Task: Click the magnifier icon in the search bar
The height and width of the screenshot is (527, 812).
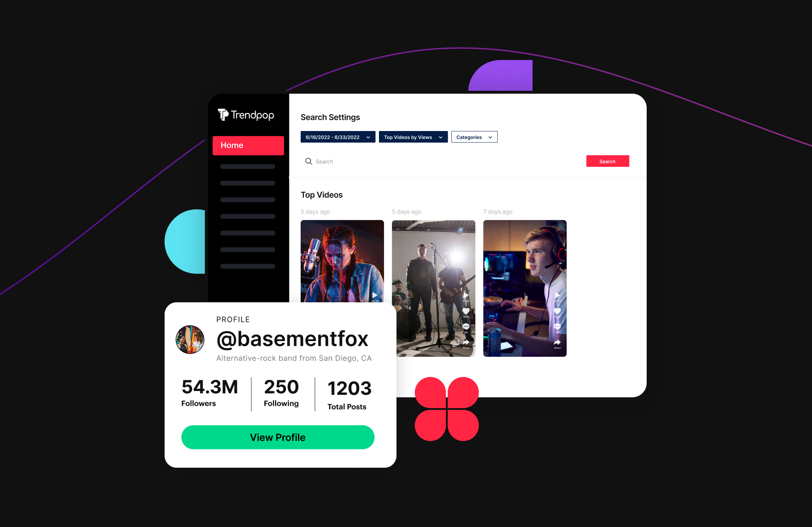Action: point(309,161)
